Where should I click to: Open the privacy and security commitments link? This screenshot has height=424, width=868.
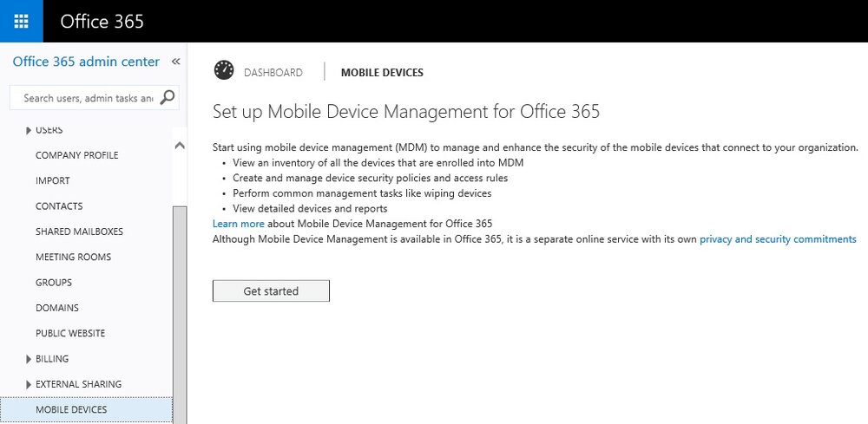tap(778, 238)
